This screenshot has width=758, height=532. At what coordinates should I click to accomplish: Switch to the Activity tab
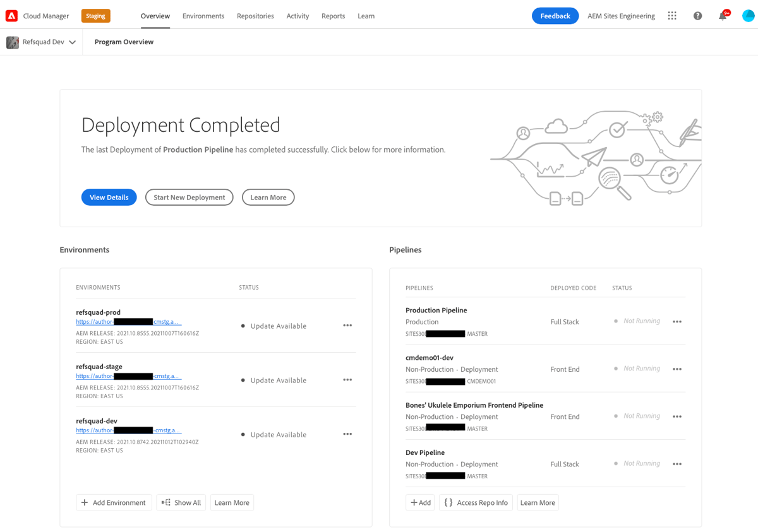298,16
